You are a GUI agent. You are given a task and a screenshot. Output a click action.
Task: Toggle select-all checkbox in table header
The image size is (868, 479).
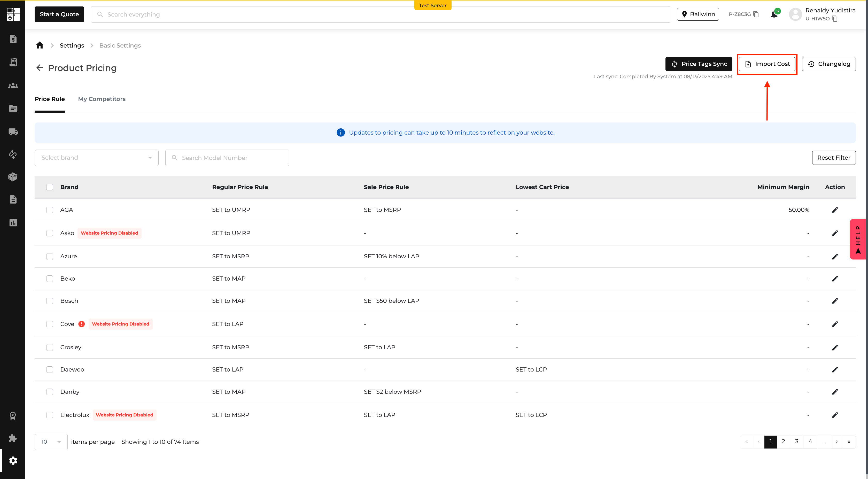tap(50, 187)
